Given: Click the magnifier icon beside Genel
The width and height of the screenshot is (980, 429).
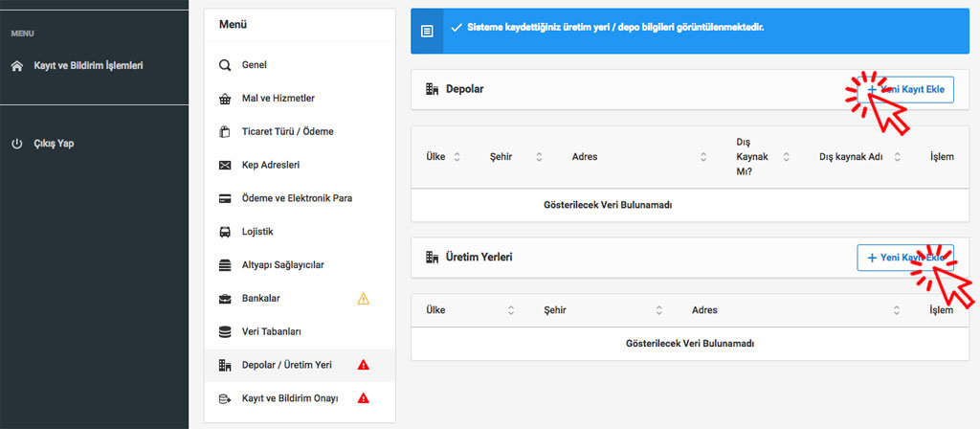Looking at the screenshot, I should point(225,65).
